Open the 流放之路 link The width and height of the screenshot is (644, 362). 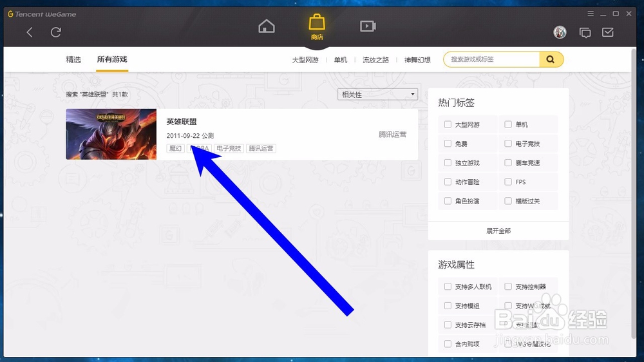click(375, 60)
